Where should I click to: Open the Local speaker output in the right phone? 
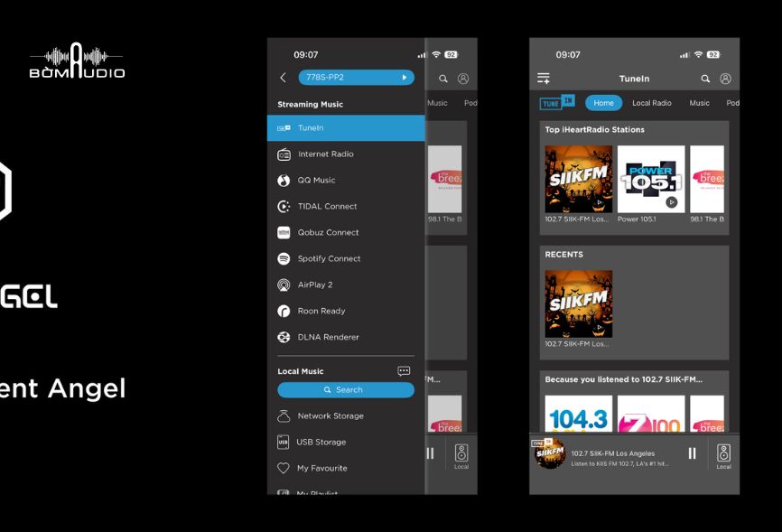(723, 456)
